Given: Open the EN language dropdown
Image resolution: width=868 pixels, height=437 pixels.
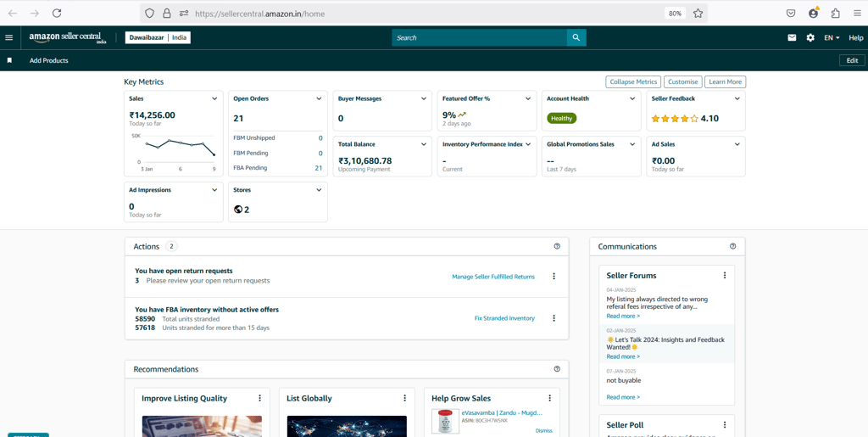Looking at the screenshot, I should coord(832,37).
